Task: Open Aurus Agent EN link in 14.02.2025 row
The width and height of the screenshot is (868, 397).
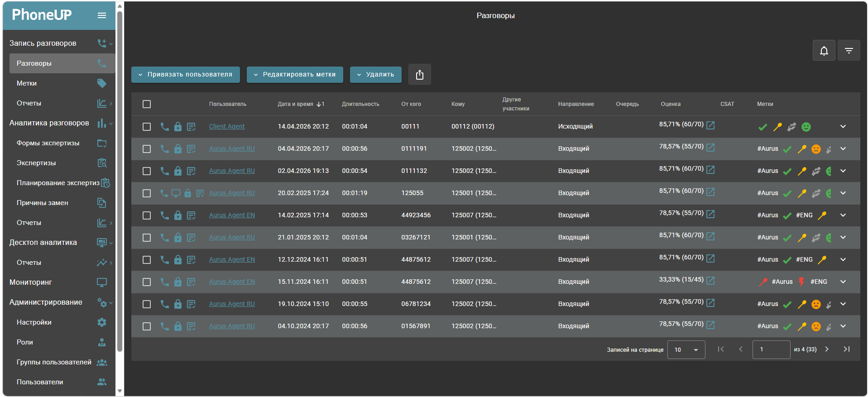Action: 232,215
